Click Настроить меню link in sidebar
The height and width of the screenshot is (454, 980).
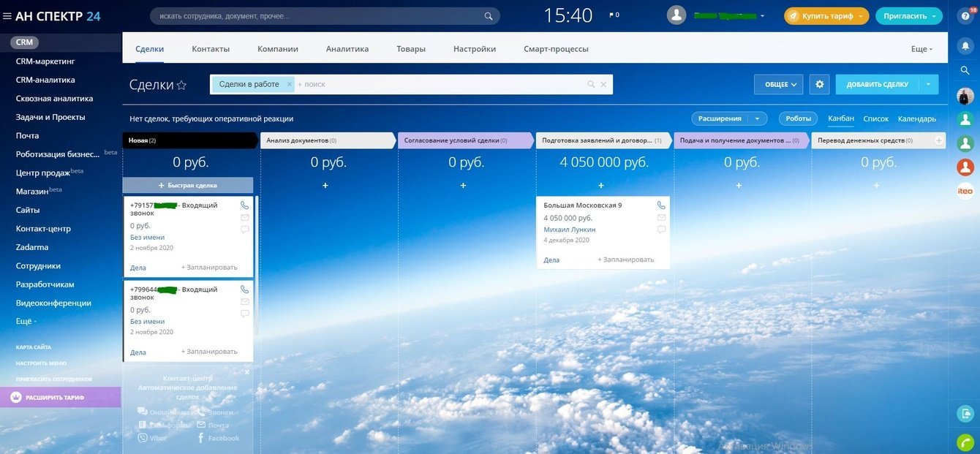[x=41, y=363]
